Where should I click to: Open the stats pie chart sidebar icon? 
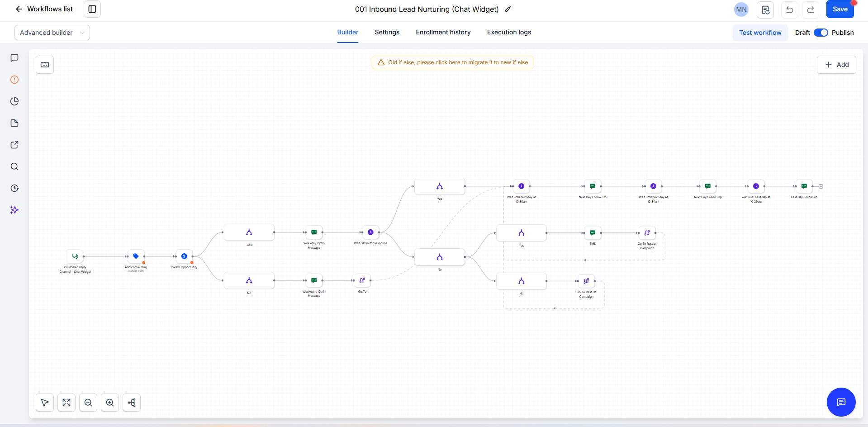pos(14,101)
